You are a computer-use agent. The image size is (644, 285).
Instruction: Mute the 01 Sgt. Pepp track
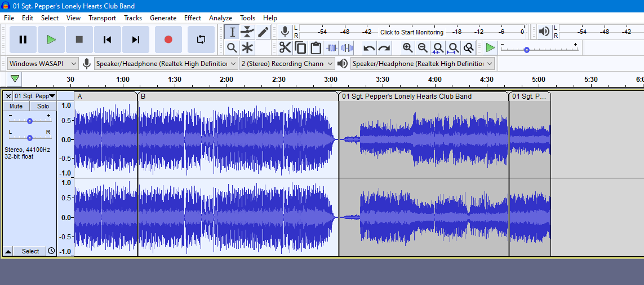coord(16,106)
